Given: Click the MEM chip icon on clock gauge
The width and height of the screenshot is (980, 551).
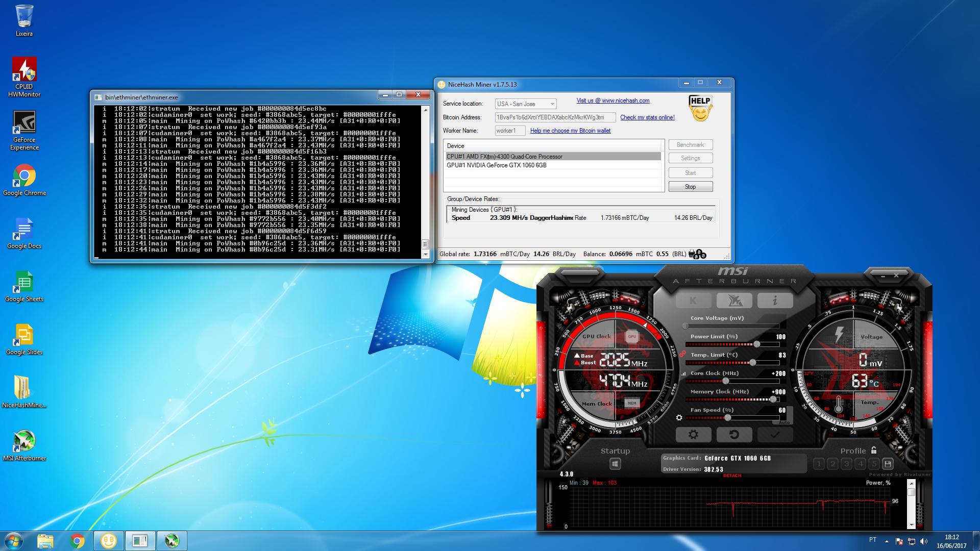Looking at the screenshot, I should coord(632,403).
